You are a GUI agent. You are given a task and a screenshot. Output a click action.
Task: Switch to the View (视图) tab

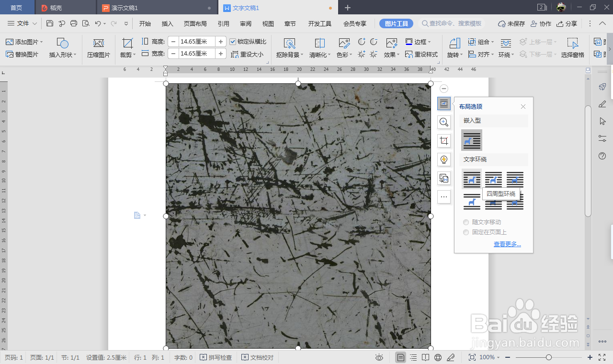[x=268, y=23]
